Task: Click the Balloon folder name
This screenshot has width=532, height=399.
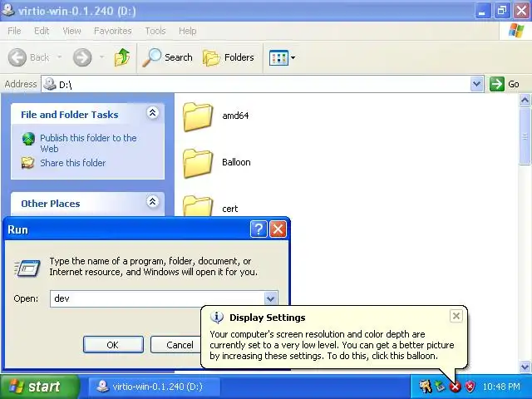Action: 236,162
